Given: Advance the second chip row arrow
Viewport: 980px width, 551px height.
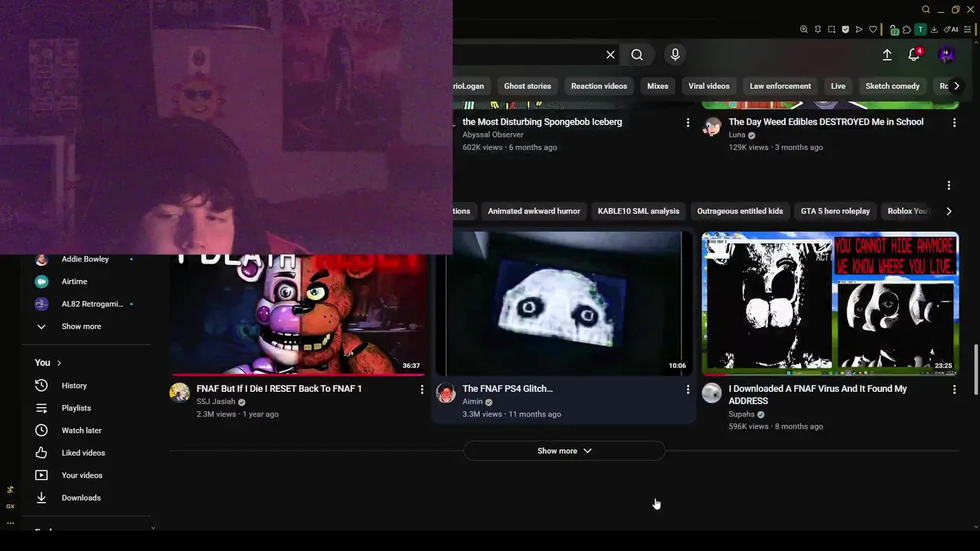Looking at the screenshot, I should pos(949,211).
